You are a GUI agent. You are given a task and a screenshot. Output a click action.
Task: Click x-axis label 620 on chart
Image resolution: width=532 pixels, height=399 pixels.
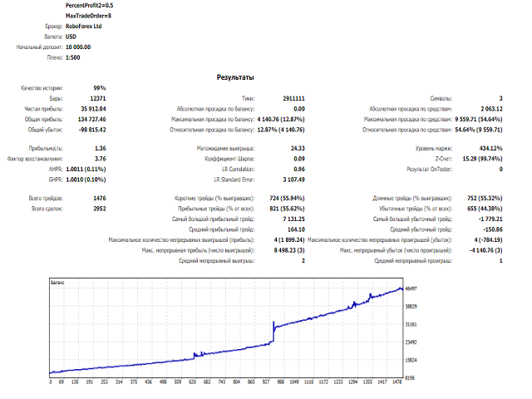[x=192, y=382]
